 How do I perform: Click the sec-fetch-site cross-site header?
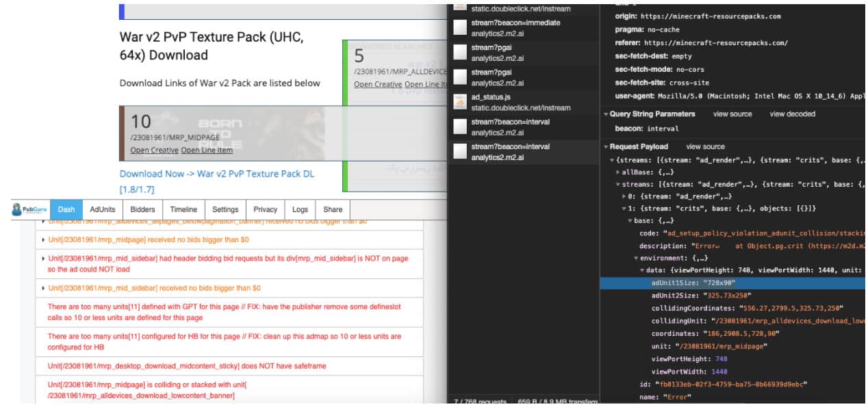(733, 82)
